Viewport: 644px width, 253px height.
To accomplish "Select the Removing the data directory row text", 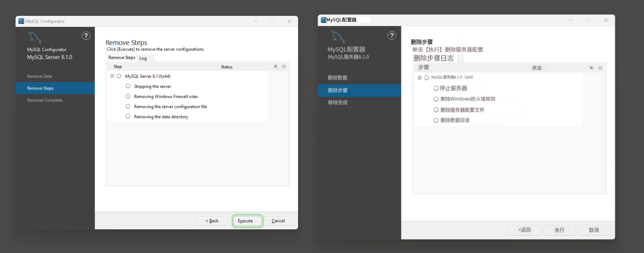I will coord(161,117).
